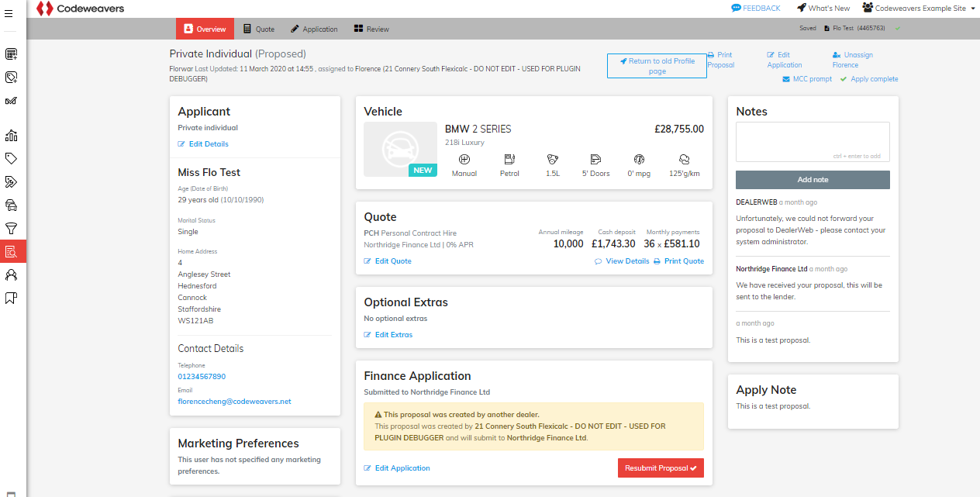This screenshot has height=497, width=980.
Task: Click Edit Application in Finance Application card
Action: pyautogui.click(x=397, y=468)
